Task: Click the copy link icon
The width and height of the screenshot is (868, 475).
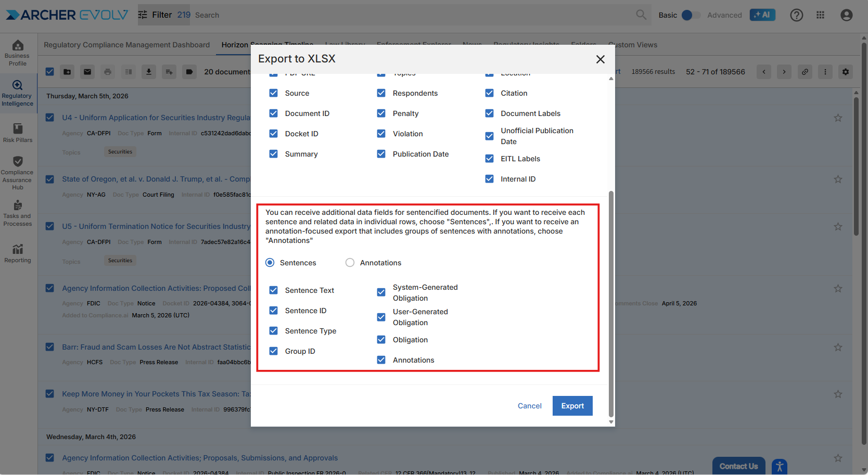Action: [x=805, y=72]
